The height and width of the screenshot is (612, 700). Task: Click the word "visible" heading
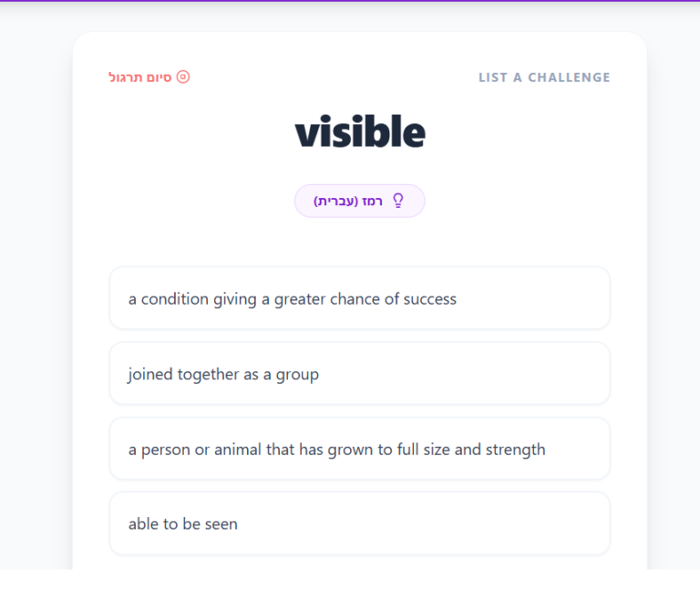point(359,133)
